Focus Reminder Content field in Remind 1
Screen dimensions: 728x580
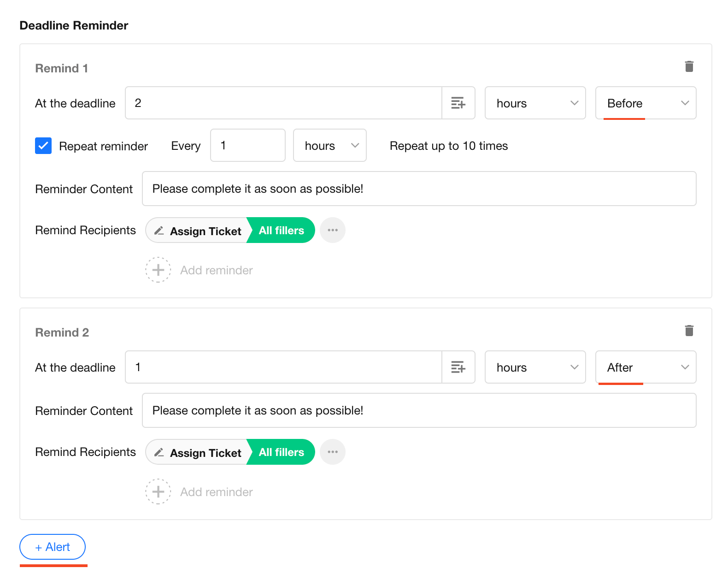click(418, 189)
